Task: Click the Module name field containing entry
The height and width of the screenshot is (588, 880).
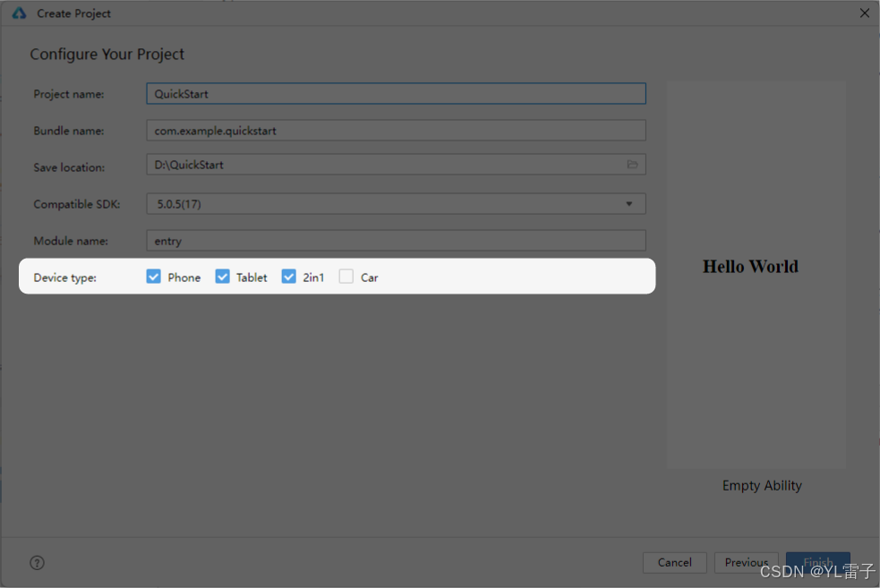Action: coord(397,241)
